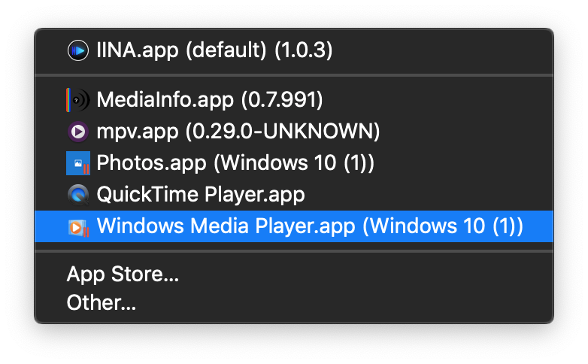Click the Photos app icon
Image resolution: width=588 pixels, height=364 pixels.
(x=78, y=163)
